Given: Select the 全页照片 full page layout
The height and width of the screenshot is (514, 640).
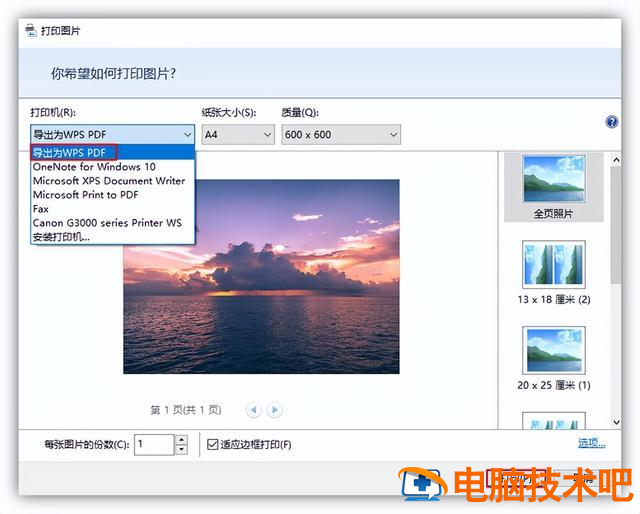Looking at the screenshot, I should tap(554, 187).
